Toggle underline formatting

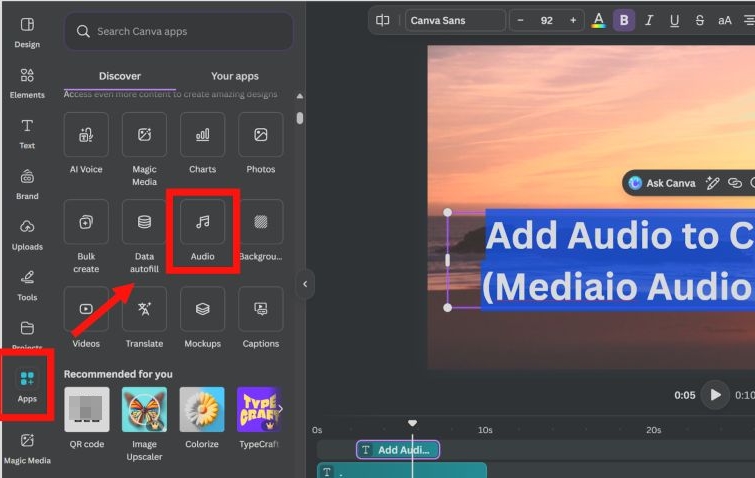[x=674, y=21]
